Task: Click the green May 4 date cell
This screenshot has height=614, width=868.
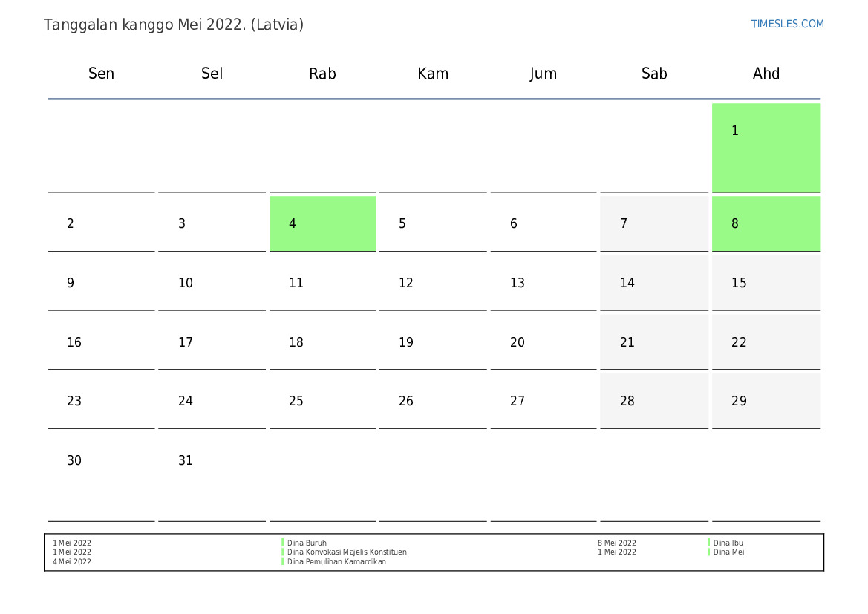Action: click(322, 223)
